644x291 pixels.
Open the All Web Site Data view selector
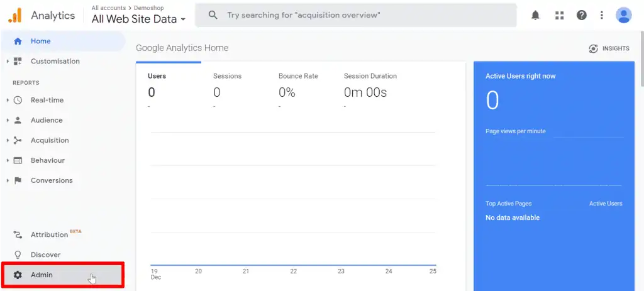pyautogui.click(x=138, y=19)
